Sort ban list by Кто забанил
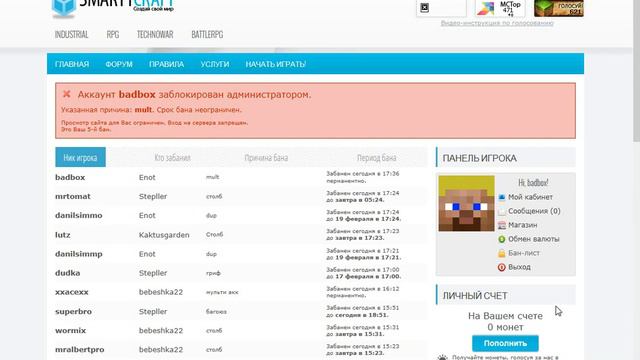 click(x=172, y=158)
